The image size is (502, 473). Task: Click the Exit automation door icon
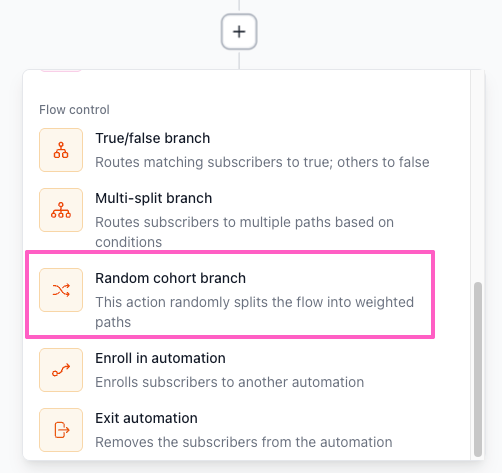coord(61,430)
